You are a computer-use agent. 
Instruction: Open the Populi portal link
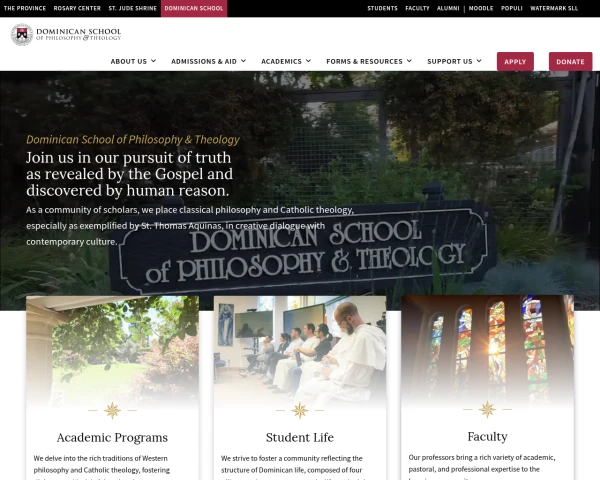click(x=512, y=8)
